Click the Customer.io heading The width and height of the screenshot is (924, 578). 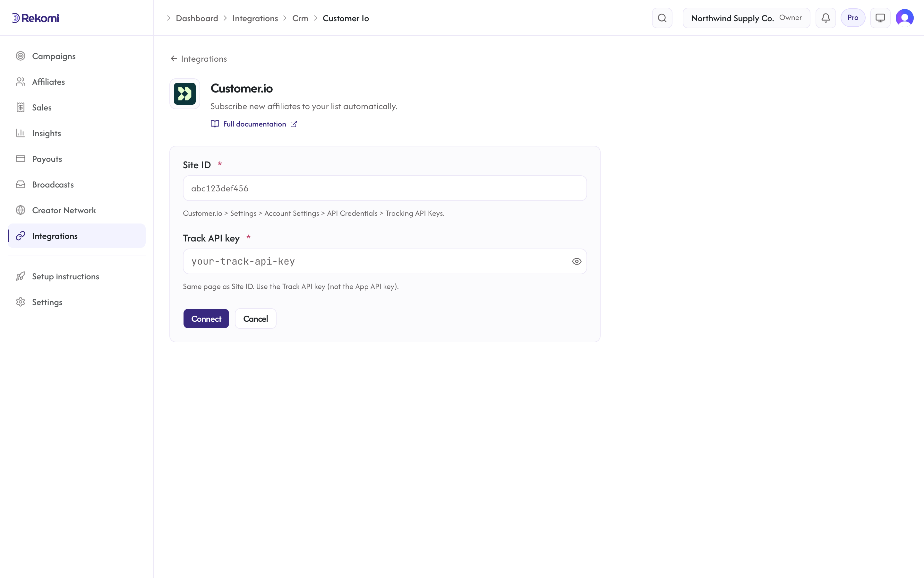(x=242, y=88)
